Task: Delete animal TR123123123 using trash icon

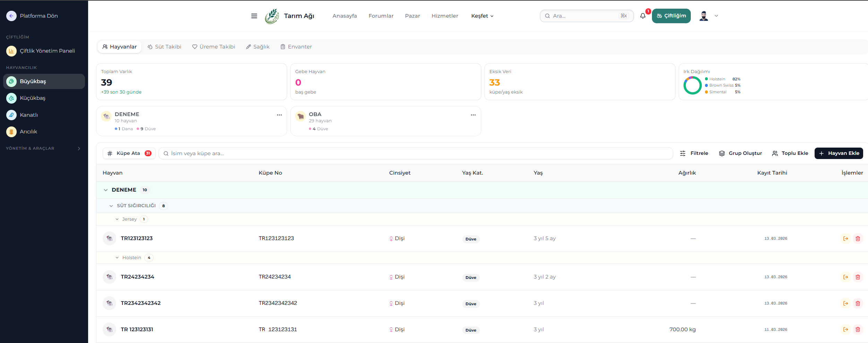Action: tap(858, 239)
